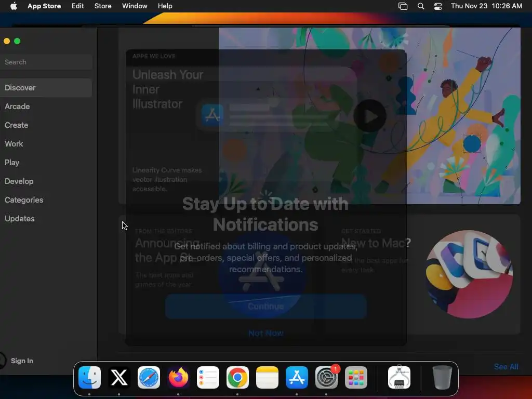Open App Store icon in the Dock
The image size is (532, 399).
297,377
